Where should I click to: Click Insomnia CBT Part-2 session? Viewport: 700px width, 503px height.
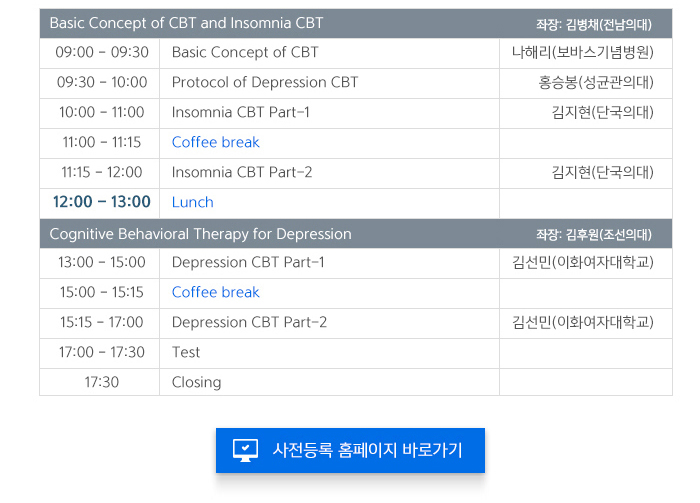[242, 172]
